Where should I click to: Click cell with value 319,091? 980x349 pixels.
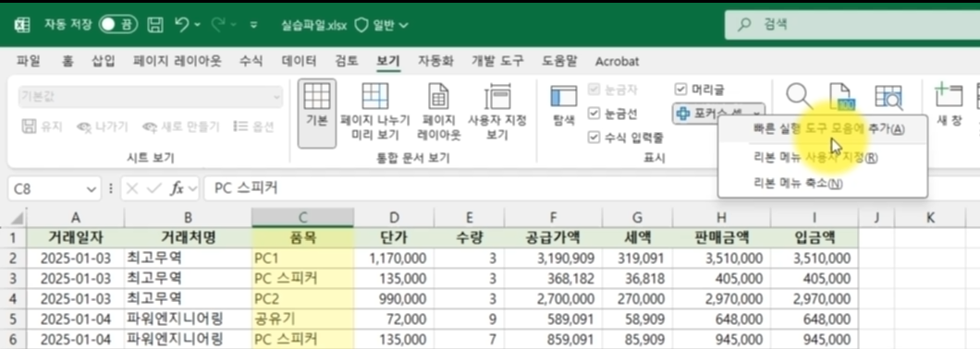(x=638, y=258)
